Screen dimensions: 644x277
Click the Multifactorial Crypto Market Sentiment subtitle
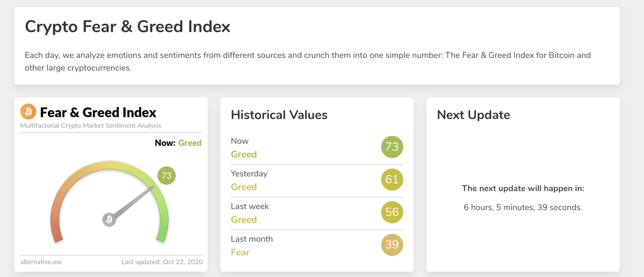click(x=91, y=126)
